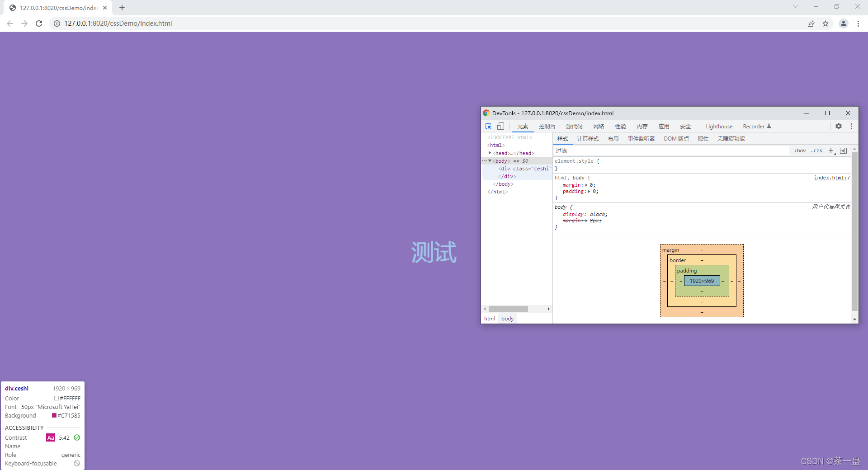Viewport: 868px width, 470px height.
Task: Collapse the body element node
Action: click(x=490, y=161)
